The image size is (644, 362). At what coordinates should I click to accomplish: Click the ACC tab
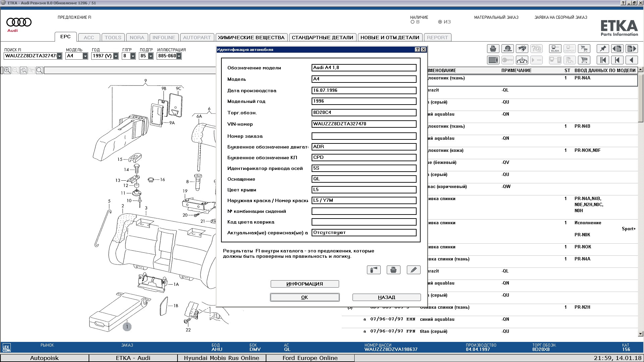point(89,38)
